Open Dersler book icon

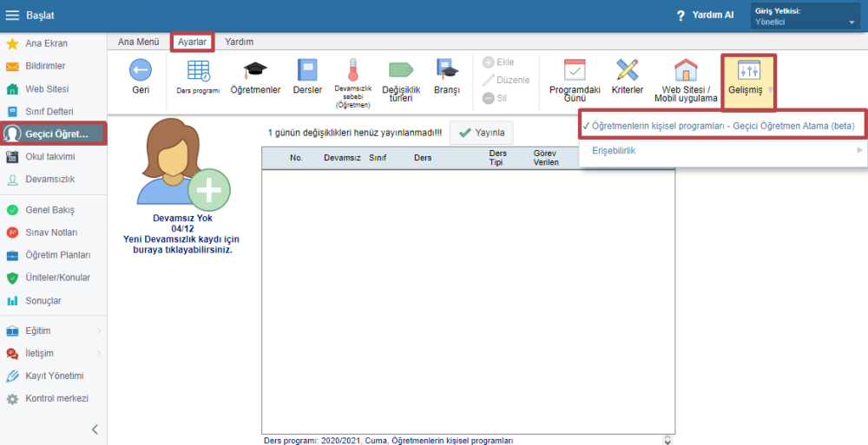307,69
